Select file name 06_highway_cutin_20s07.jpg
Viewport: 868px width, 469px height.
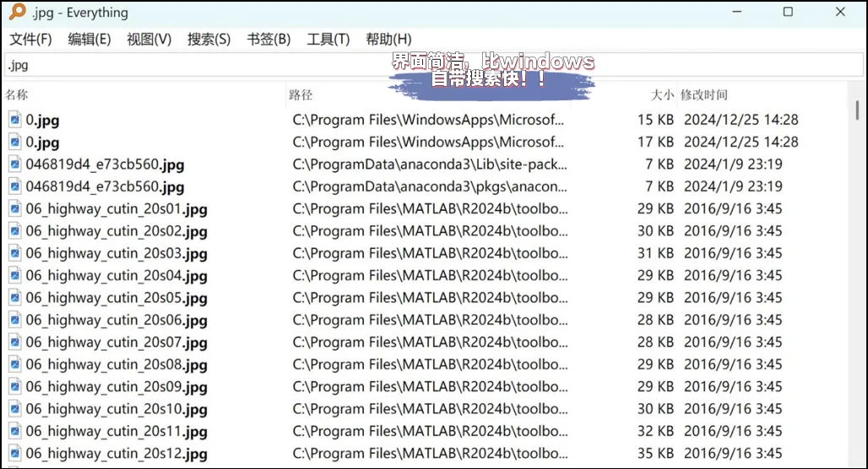tap(117, 342)
